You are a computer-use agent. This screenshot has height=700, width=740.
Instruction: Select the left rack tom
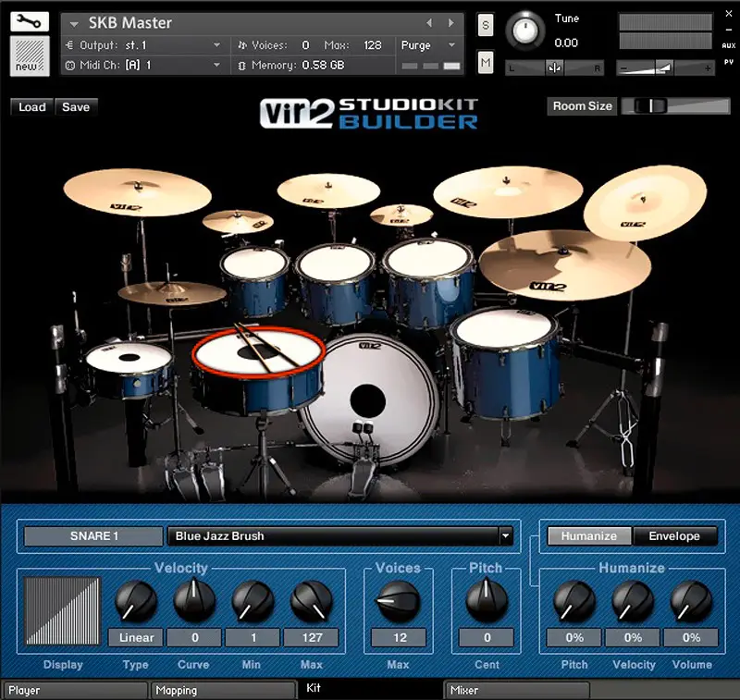(x=255, y=281)
